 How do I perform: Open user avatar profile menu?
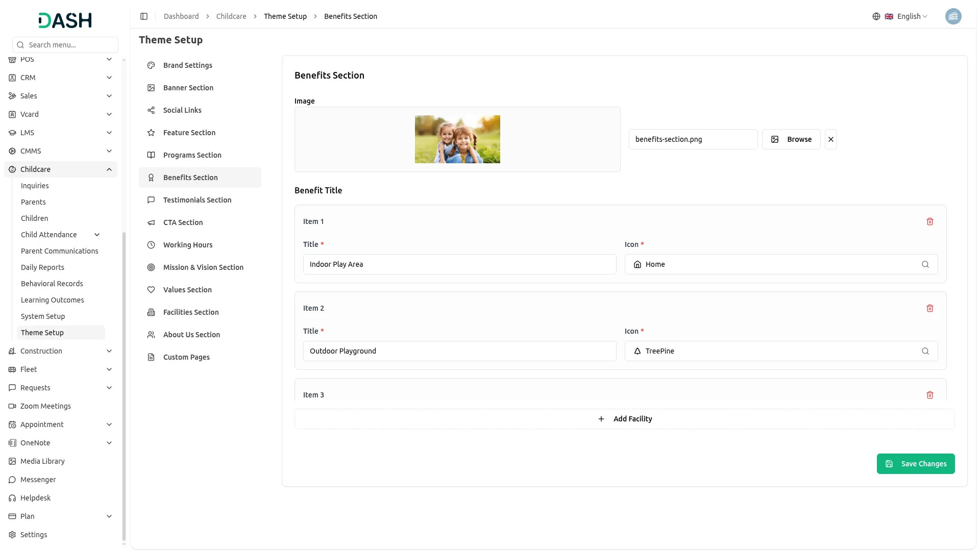pyautogui.click(x=953, y=16)
